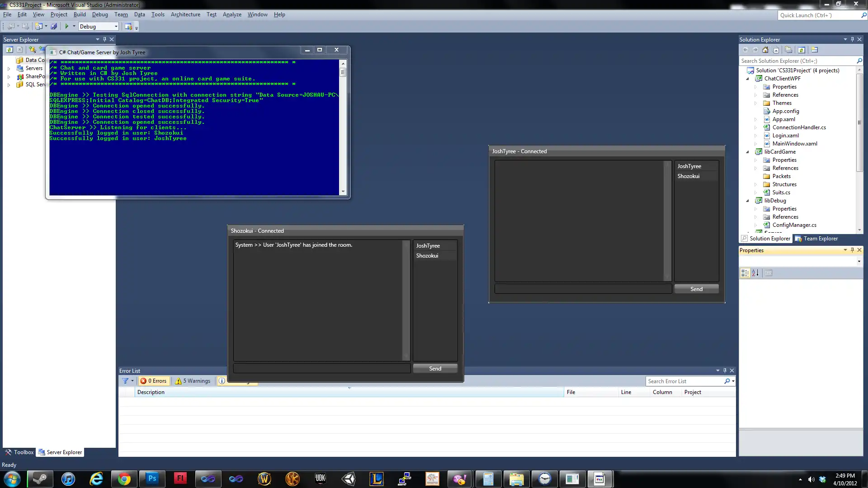This screenshot has width=868, height=488.
Task: Switch to the Team Explorer tab
Action: 816,239
